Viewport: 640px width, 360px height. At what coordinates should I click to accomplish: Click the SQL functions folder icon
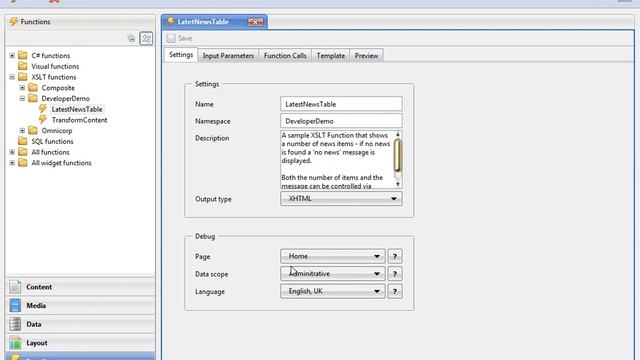point(23,141)
